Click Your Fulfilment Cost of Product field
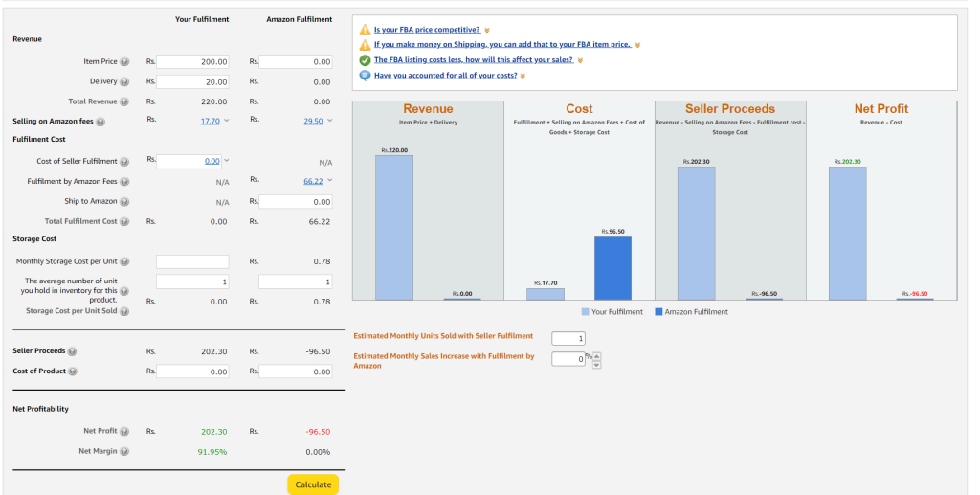Viewport: 980px width, 495px height. pos(192,371)
